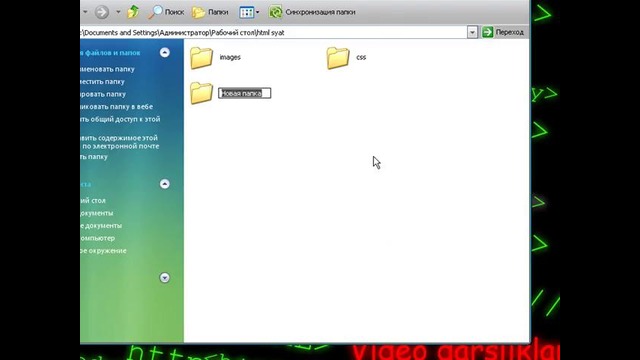Click the move folder link

coord(102,82)
